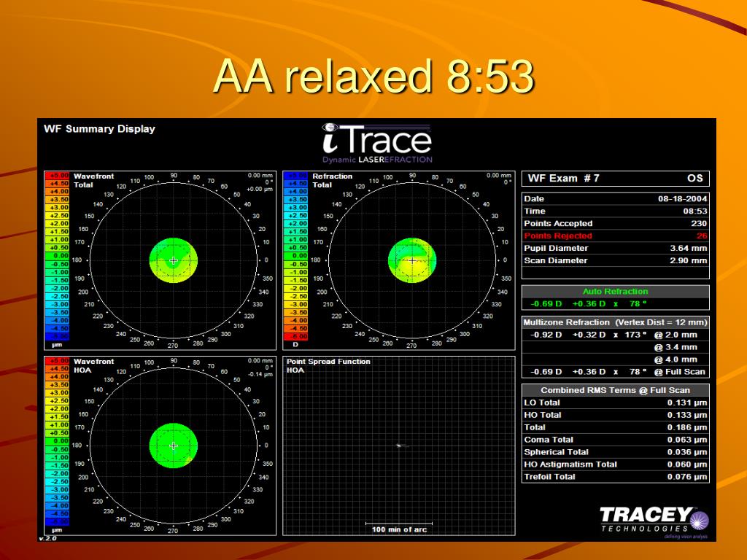Click the 'OS' eye label
The height and width of the screenshot is (560, 747).
tap(695, 178)
